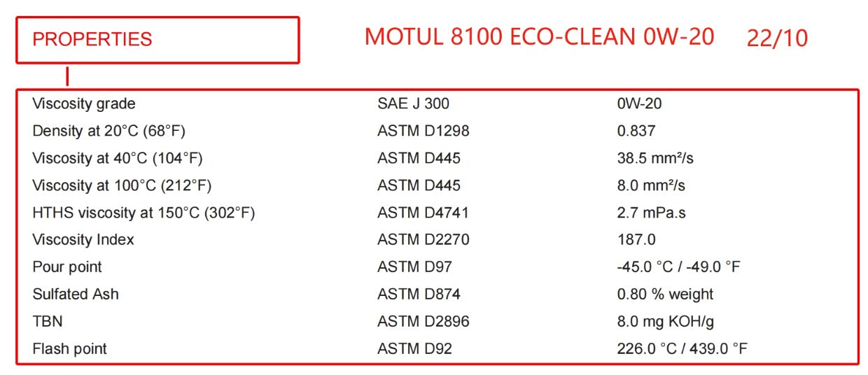Click the 0.837 density value
The height and width of the screenshot is (375, 868).
(636, 131)
